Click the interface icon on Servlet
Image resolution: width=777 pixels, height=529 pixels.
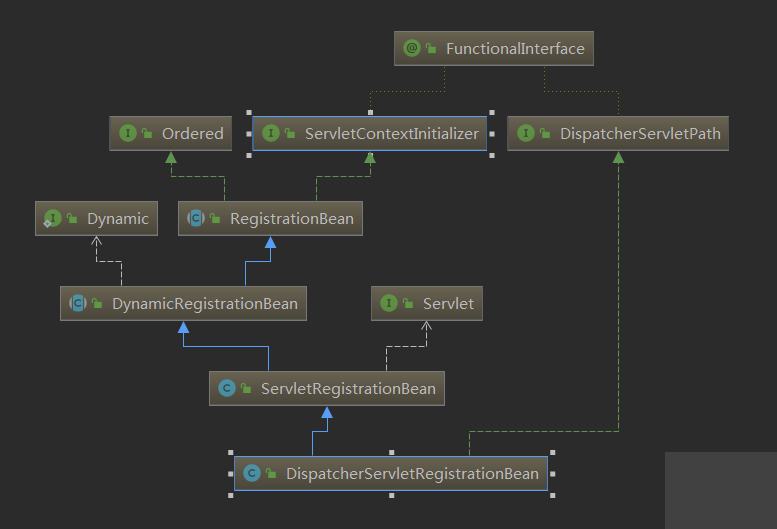[389, 303]
